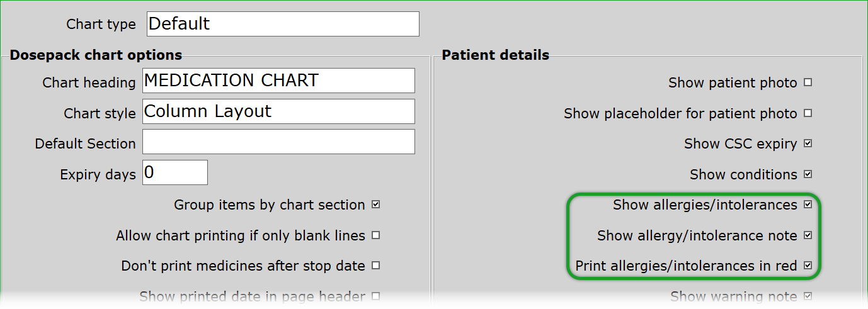Click the Dosepack chart options group heading
This screenshot has width=868, height=309.
click(x=96, y=55)
